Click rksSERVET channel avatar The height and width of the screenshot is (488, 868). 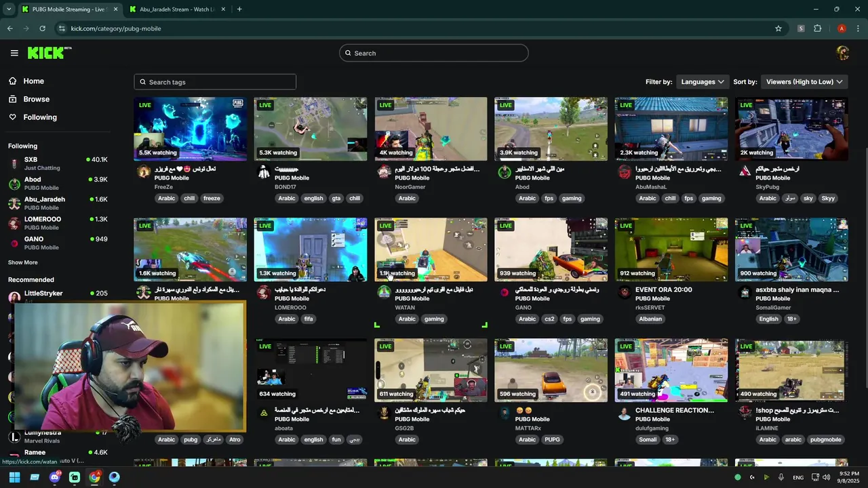tap(625, 293)
